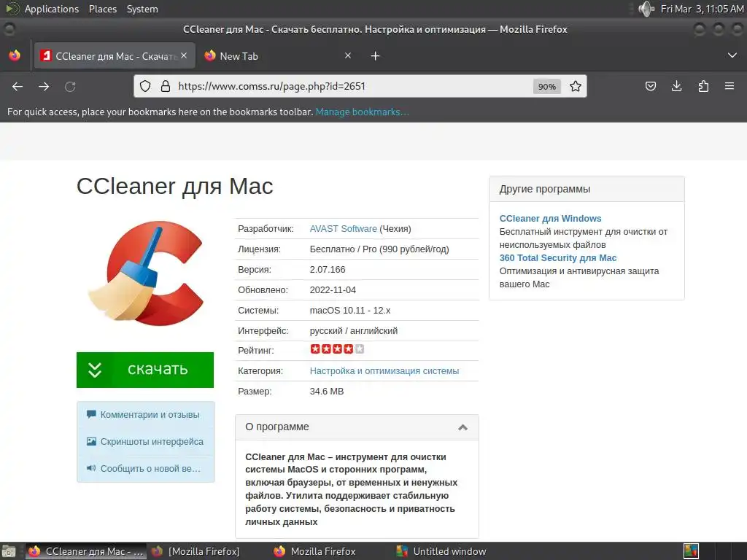Screen dimensions: 747x560
Task: Open the Firefox downloads panel
Action: (x=676, y=86)
